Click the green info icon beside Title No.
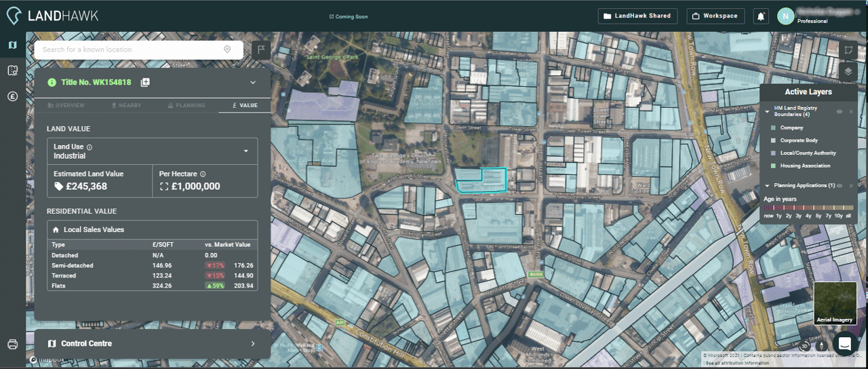 [52, 82]
